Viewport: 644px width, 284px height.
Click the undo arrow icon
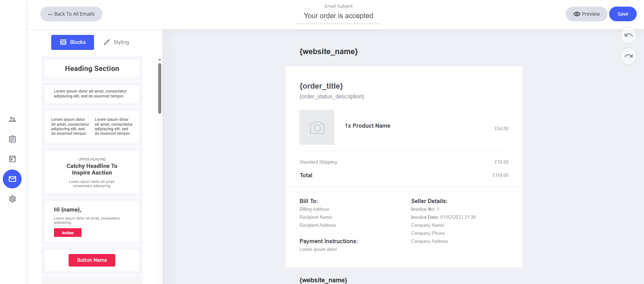click(x=628, y=35)
